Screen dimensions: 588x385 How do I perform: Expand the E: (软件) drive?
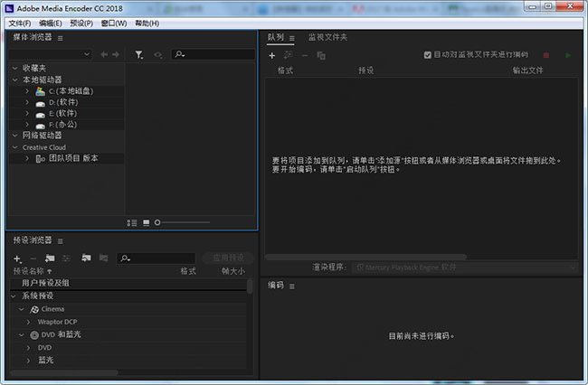tap(27, 113)
